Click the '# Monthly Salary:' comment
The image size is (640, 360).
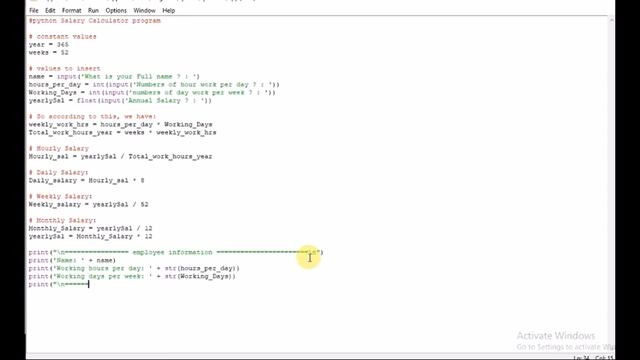[x=62, y=220]
